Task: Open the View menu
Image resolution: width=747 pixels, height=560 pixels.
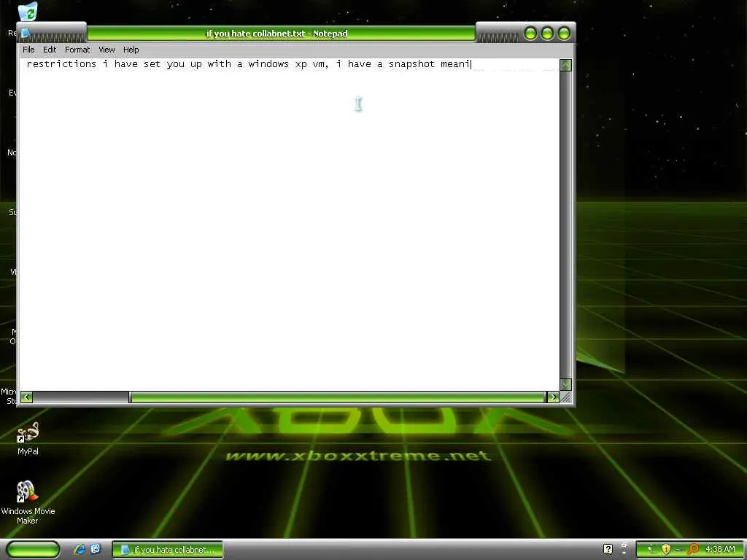Action: (x=107, y=50)
